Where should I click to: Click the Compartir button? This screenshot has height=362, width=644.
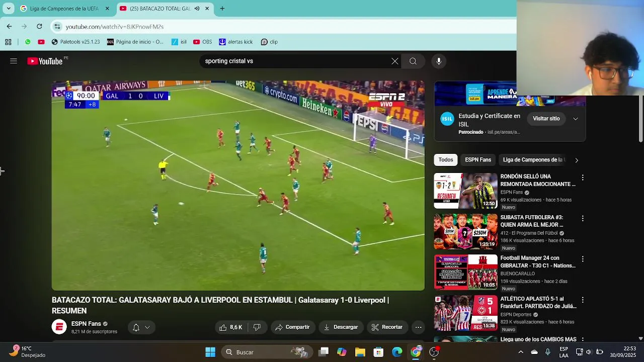pyautogui.click(x=293, y=327)
